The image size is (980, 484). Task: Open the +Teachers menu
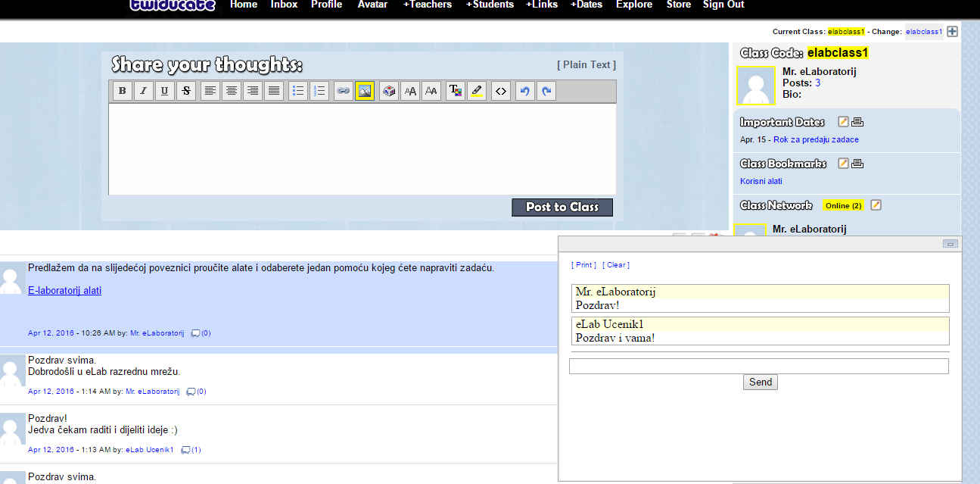click(x=427, y=5)
